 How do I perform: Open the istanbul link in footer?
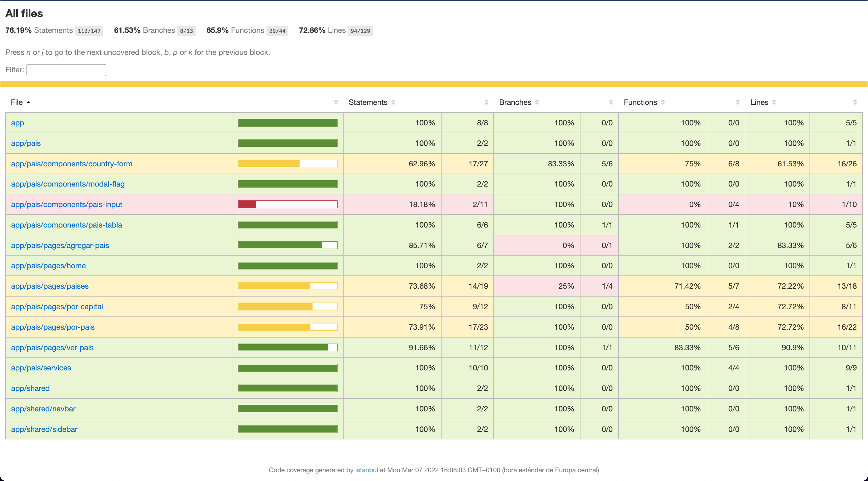point(366,470)
